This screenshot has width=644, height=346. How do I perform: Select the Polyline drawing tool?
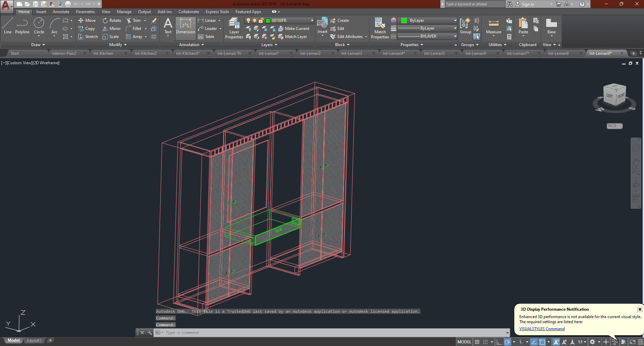point(22,26)
